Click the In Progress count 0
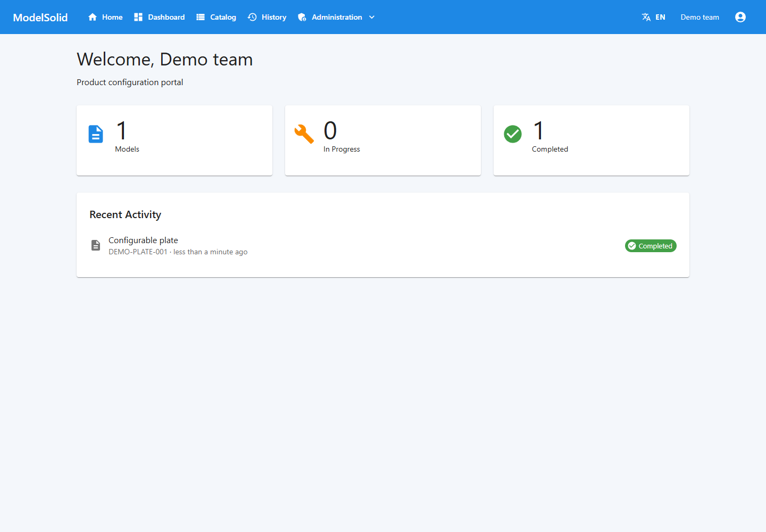 tap(330, 130)
